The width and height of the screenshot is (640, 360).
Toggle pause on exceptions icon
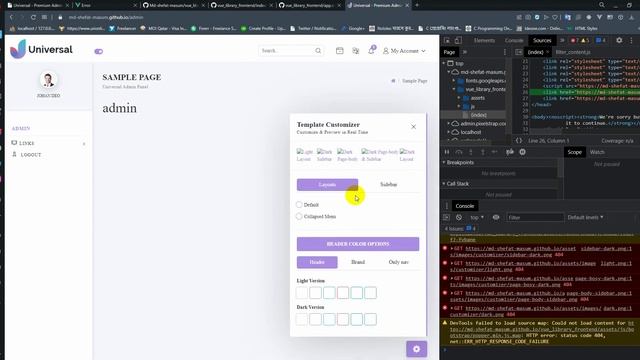(522, 152)
